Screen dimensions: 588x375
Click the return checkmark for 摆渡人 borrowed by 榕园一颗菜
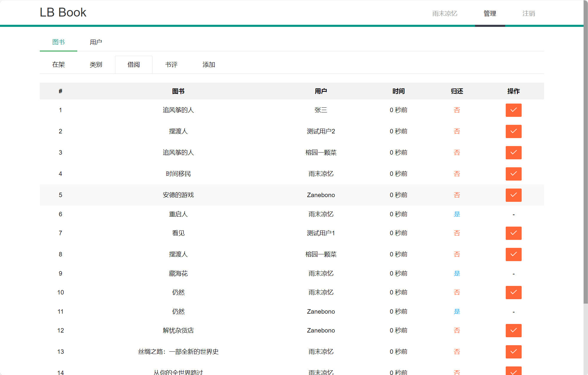pyautogui.click(x=513, y=254)
